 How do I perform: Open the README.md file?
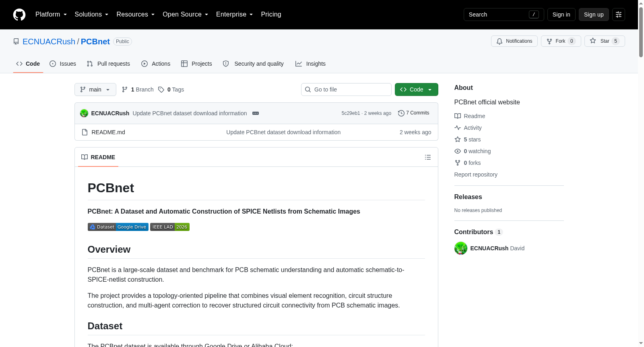[108, 132]
